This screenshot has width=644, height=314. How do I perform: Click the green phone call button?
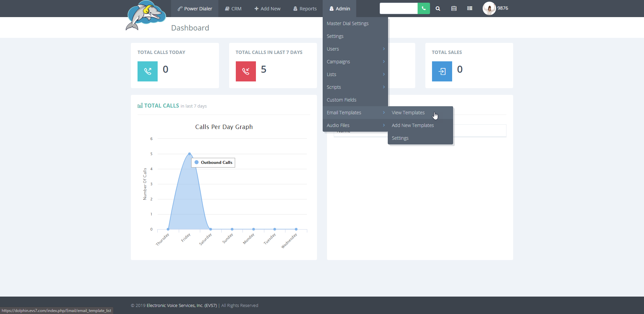pos(424,8)
